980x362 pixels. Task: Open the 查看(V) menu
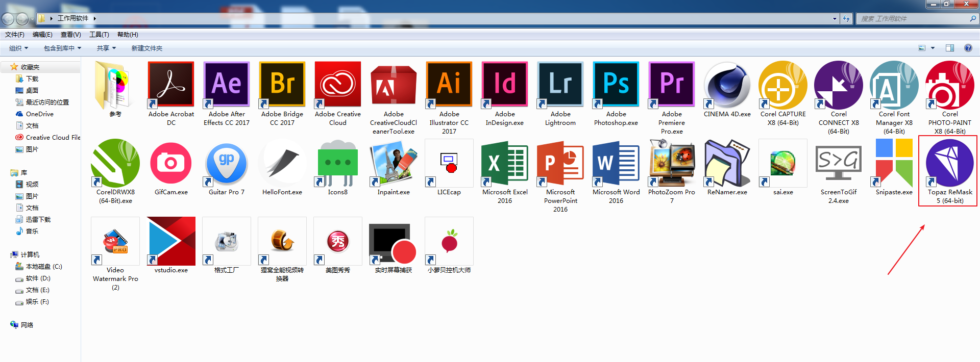(70, 35)
